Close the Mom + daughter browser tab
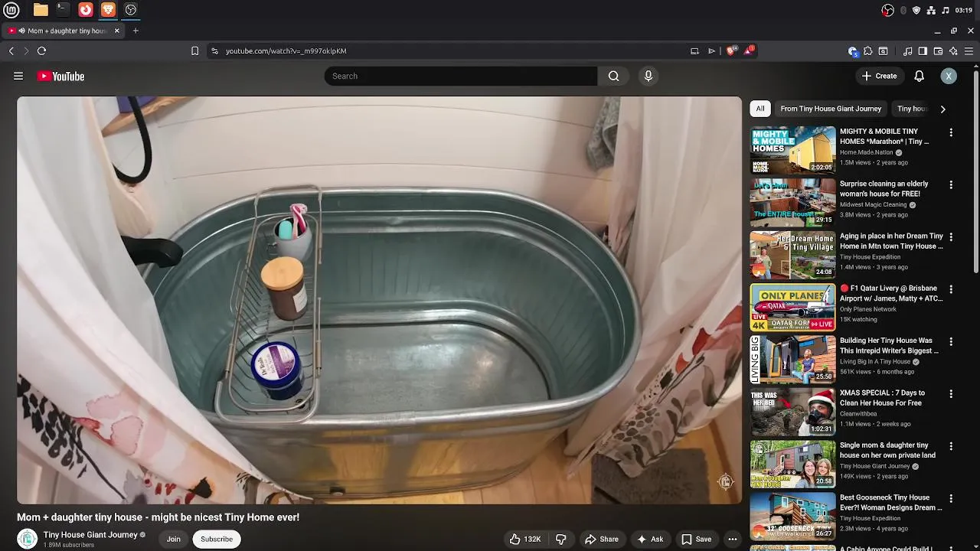This screenshot has height=551, width=980. click(x=116, y=31)
